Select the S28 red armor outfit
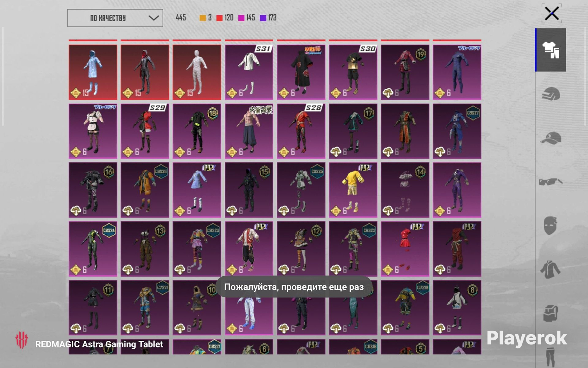The height and width of the screenshot is (368, 588). (301, 131)
